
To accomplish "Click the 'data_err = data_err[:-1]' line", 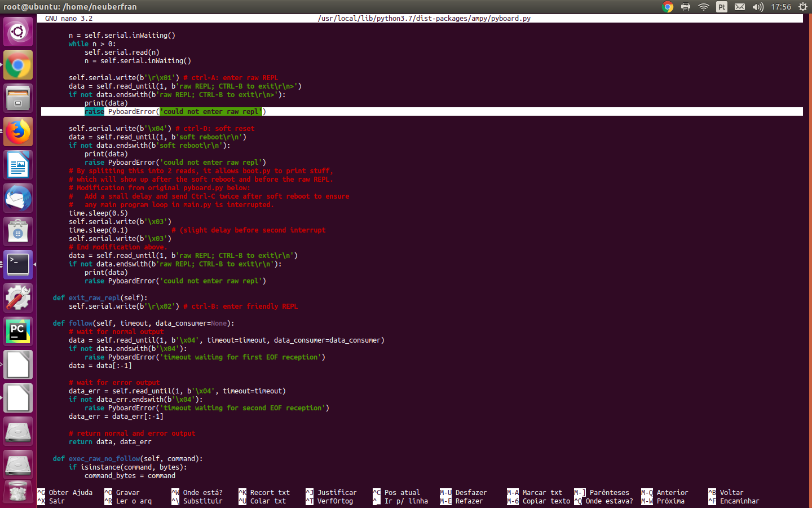I will pyautogui.click(x=116, y=417).
